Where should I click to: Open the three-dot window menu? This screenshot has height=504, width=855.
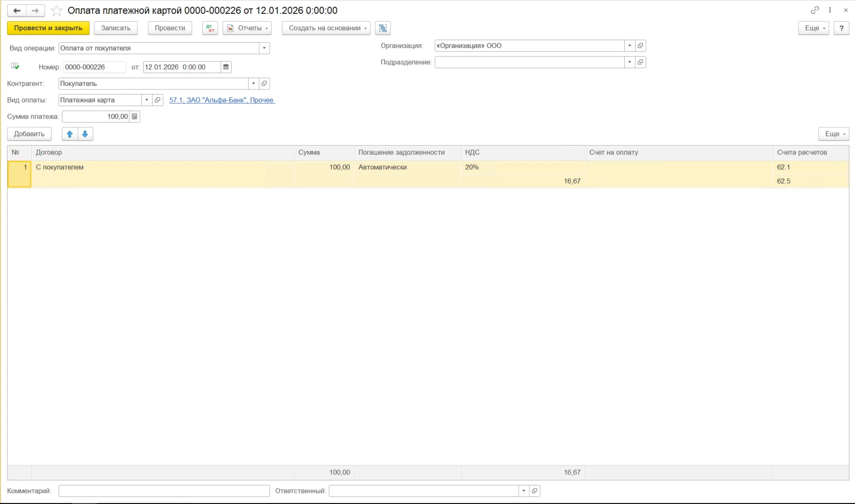(830, 10)
